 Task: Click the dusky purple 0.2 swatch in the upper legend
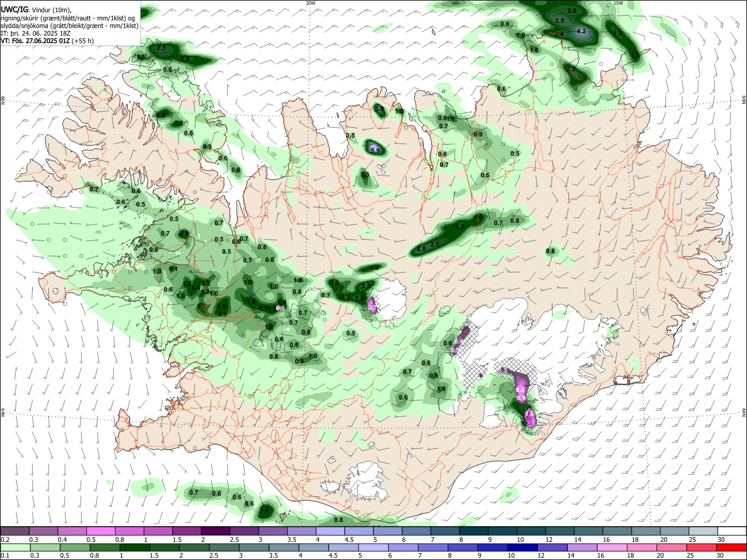[15, 531]
